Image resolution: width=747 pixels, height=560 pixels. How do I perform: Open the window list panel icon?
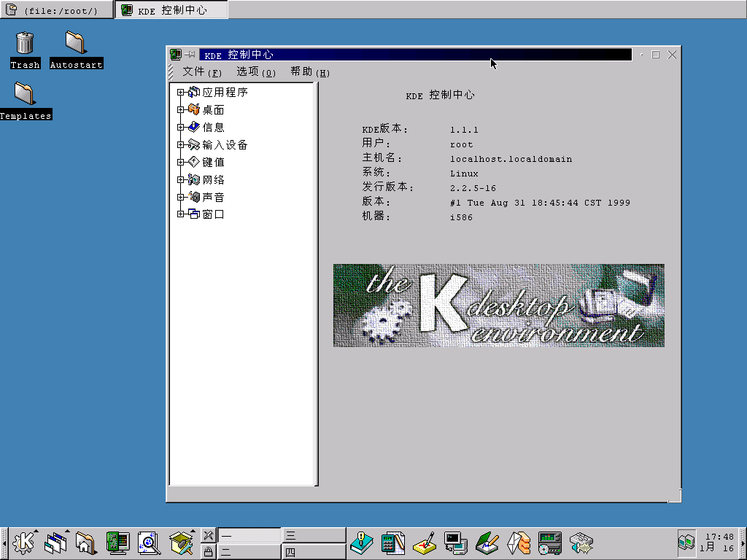55,542
